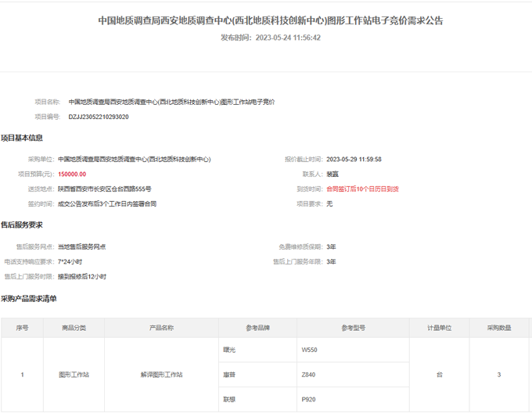
Task: Click the Z840 model cell
Action: pyautogui.click(x=308, y=375)
